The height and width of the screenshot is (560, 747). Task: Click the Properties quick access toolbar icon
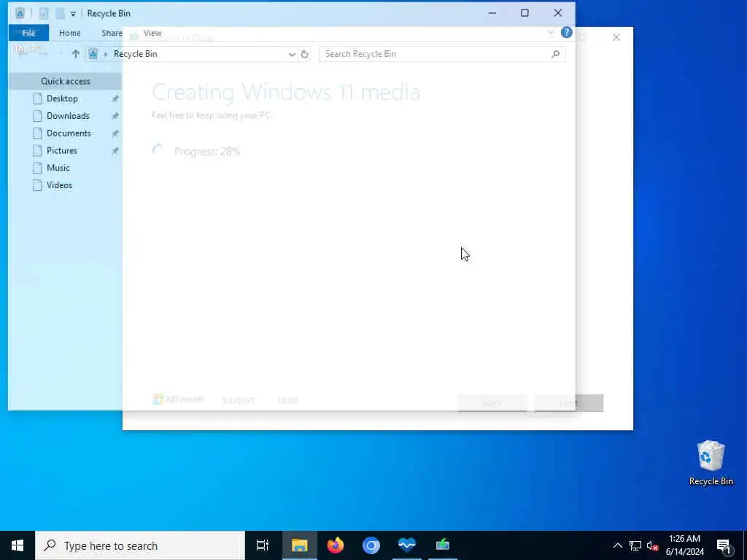(43, 13)
